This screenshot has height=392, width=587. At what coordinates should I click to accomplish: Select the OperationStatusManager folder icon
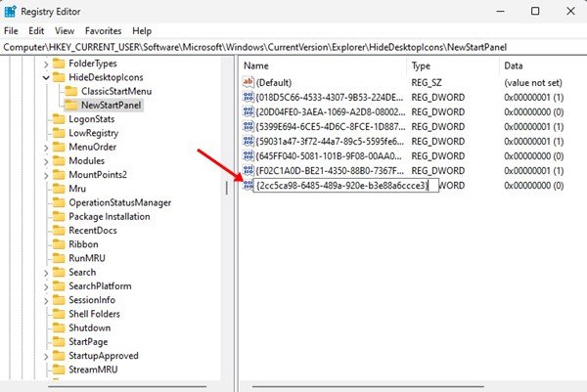[x=59, y=202]
